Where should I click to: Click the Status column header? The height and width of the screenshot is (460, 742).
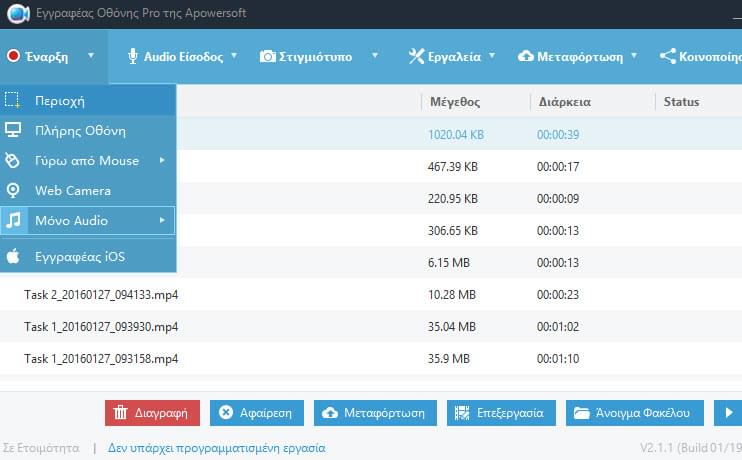point(681,102)
